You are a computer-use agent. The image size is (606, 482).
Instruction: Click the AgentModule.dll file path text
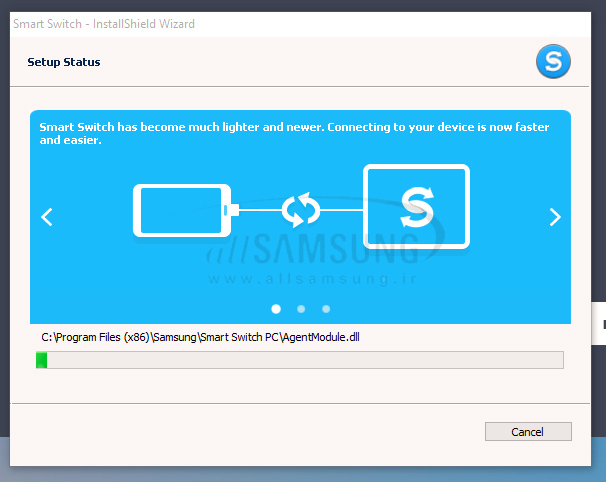(x=200, y=337)
